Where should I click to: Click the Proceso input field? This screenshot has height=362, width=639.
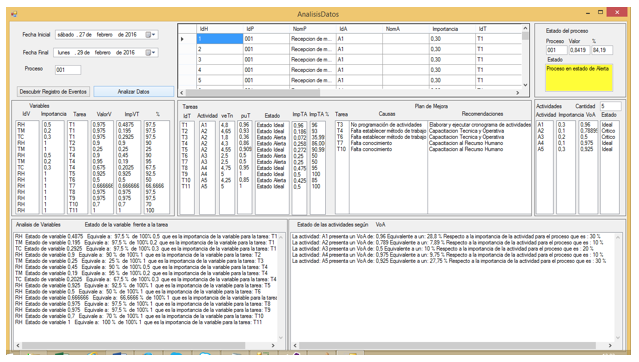68,70
